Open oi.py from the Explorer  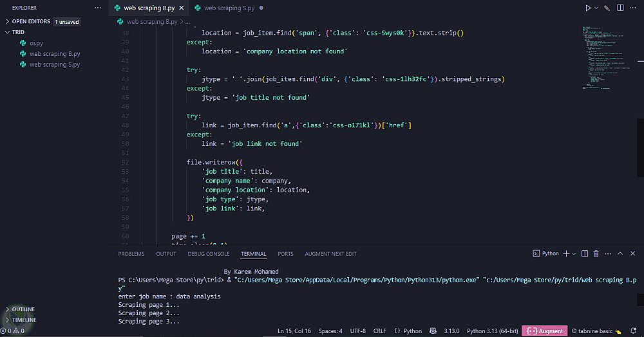click(36, 43)
